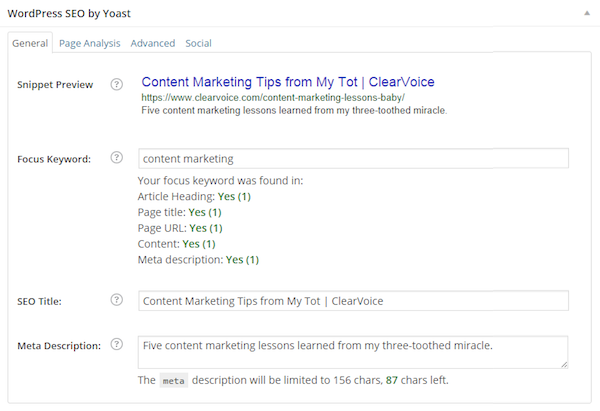Viewport: 600px width, 411px height.
Task: Click the Meta Description help icon
Action: [117, 344]
